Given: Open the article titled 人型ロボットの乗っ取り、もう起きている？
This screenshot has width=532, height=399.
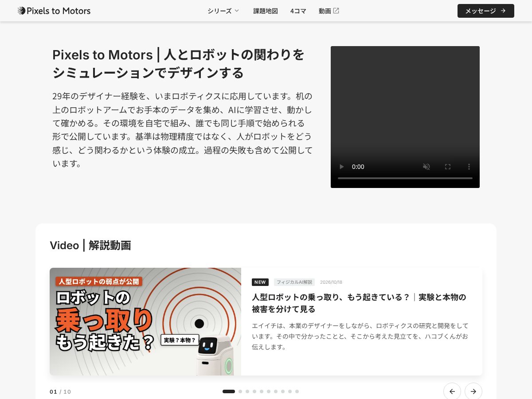Looking at the screenshot, I should pos(359,303).
